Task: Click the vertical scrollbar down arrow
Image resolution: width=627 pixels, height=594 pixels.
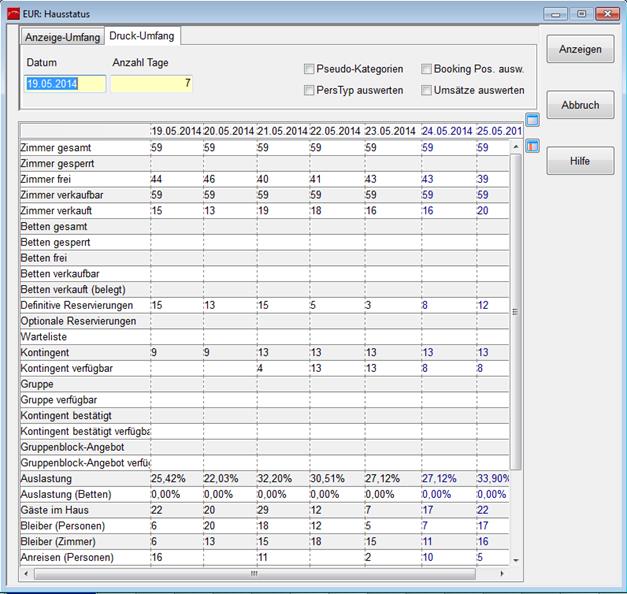Action: click(x=516, y=561)
